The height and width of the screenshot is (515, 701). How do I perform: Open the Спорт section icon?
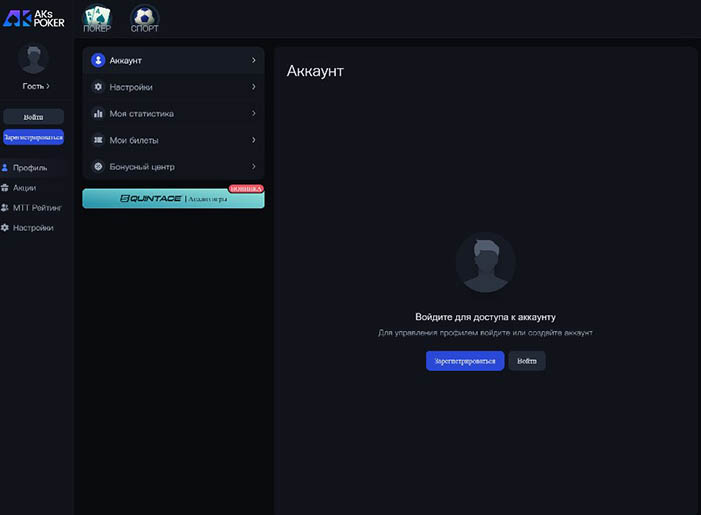coord(144,18)
